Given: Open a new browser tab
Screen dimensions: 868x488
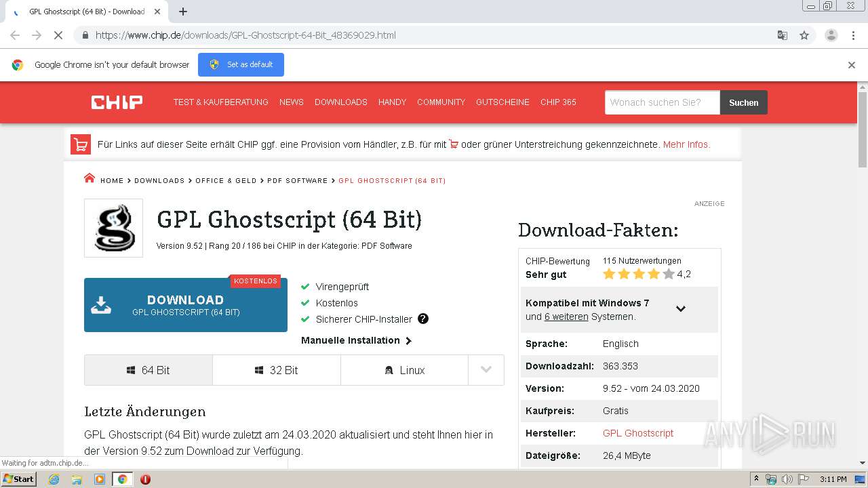Looking at the screenshot, I should tap(183, 12).
